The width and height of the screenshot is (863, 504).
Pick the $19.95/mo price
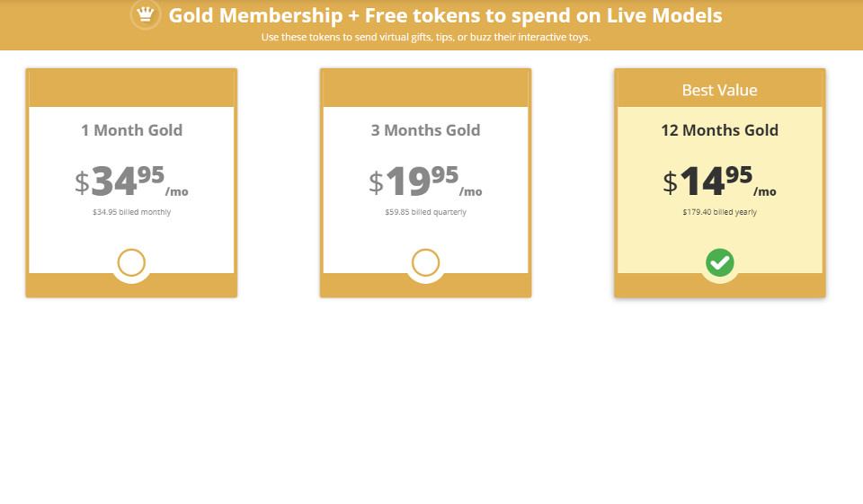(x=425, y=181)
